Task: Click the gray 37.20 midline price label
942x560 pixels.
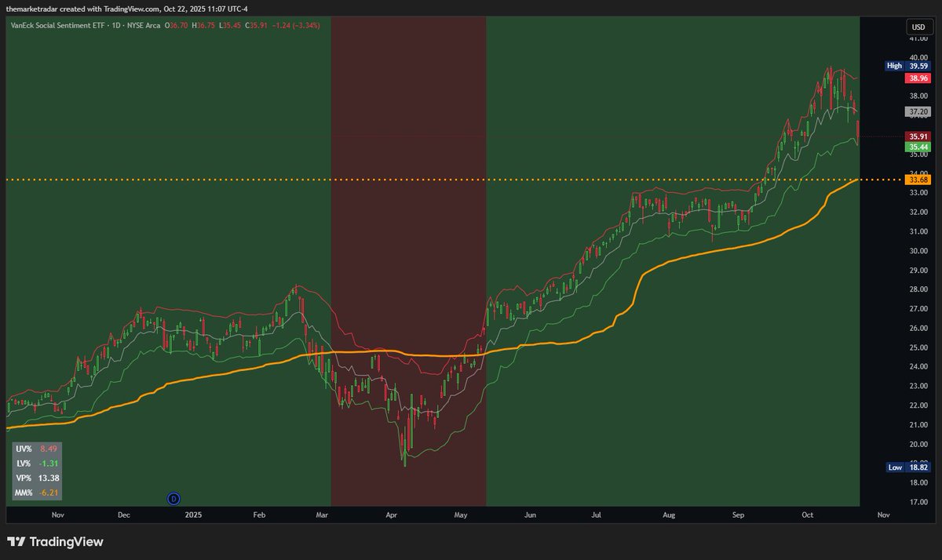Action: (x=918, y=112)
